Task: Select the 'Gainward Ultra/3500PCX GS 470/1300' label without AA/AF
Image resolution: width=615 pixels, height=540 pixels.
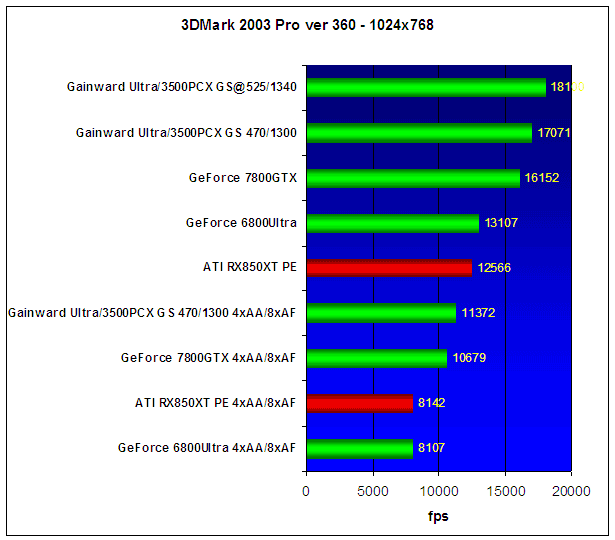Action: click(x=186, y=133)
